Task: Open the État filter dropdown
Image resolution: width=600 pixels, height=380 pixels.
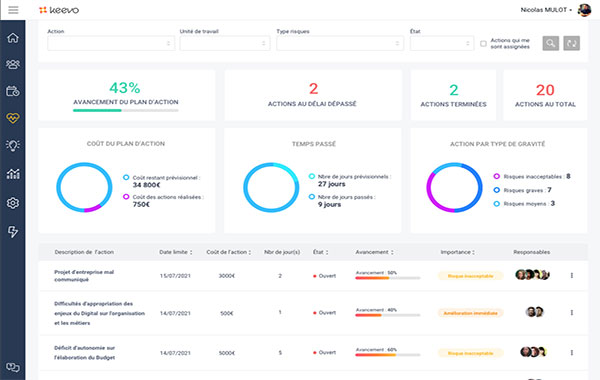Action: pyautogui.click(x=442, y=44)
